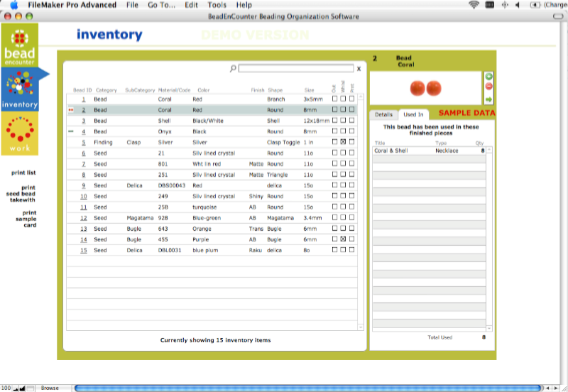This screenshot has width=568, height=392.
Task: Open the FileMaker Pro Advanced menu
Action: pos(72,5)
